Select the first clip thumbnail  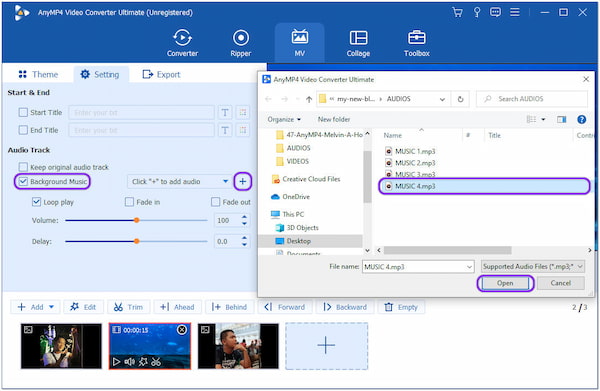61,346
